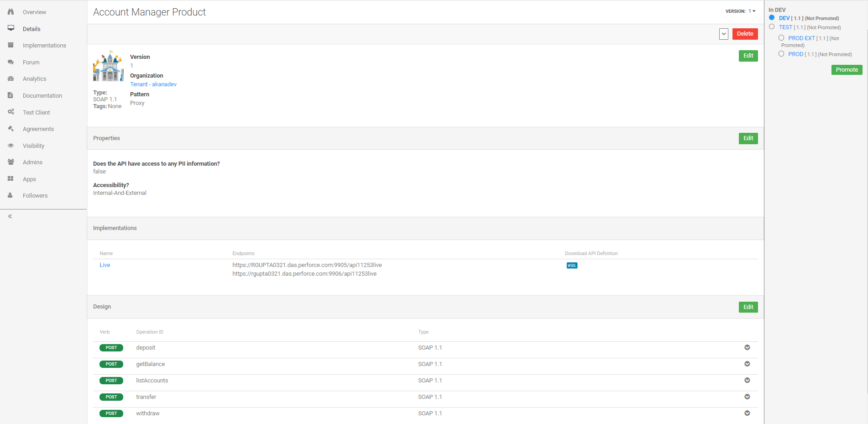Go to the Apps section
Viewport: 868px width, 424px height.
click(10, 179)
